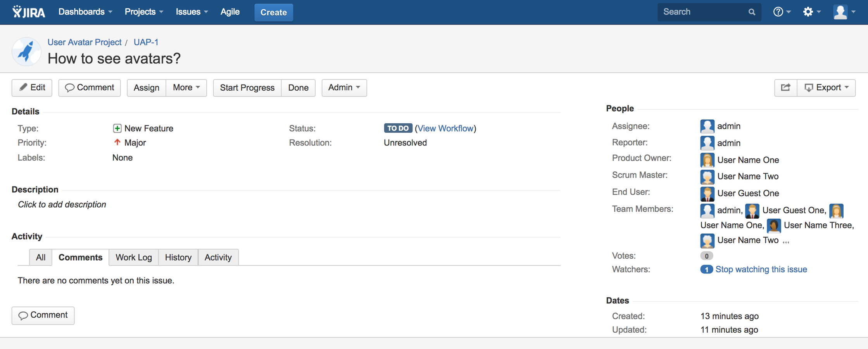Click the Product Owner name 'User Name One'
Screen dimensions: 868x349
(x=748, y=160)
